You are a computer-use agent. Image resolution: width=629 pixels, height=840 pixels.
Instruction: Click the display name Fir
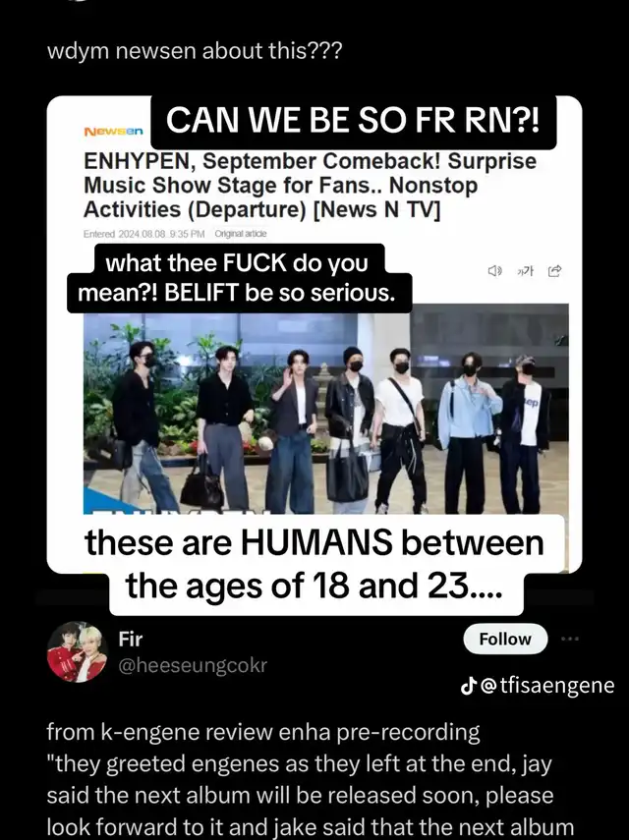(131, 640)
